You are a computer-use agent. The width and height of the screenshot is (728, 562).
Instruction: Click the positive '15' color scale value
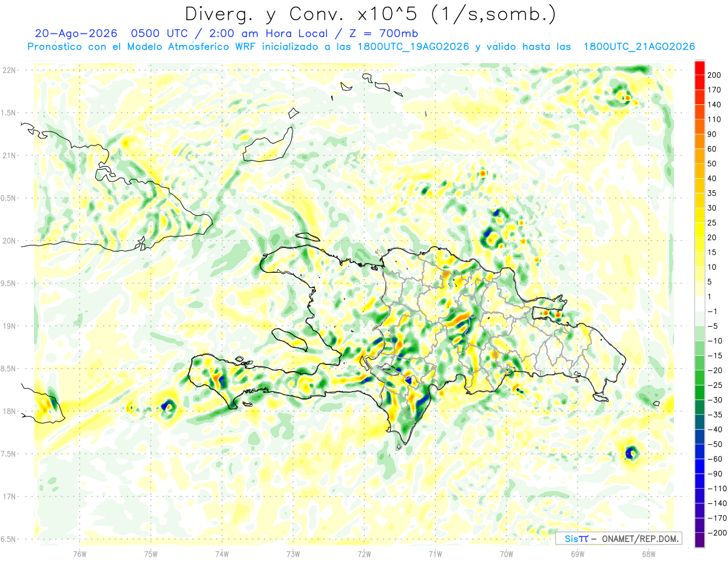712,252
